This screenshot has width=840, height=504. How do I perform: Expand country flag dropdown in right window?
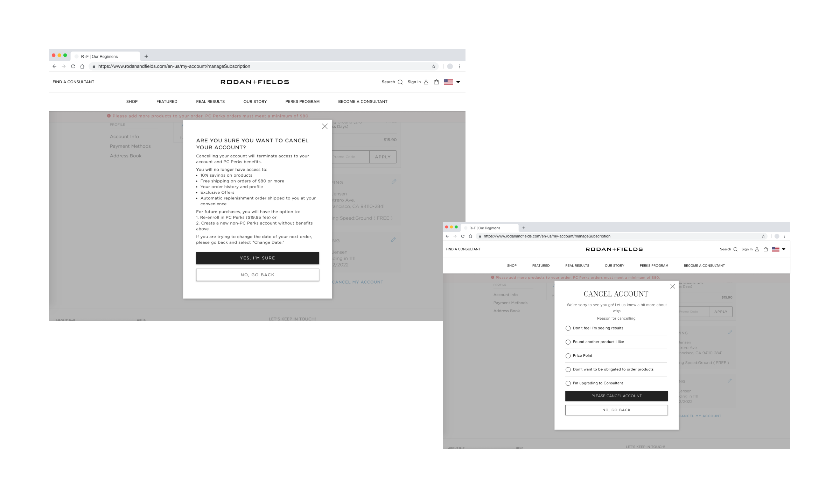tap(784, 249)
